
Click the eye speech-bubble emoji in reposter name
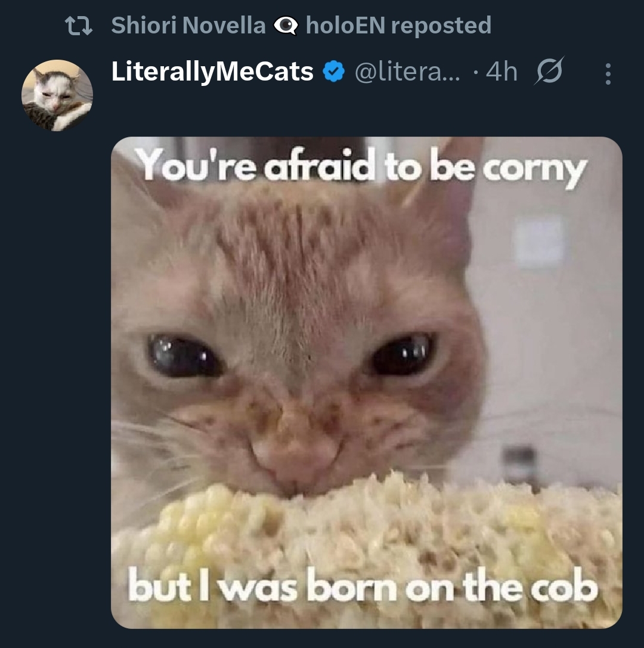286,26
